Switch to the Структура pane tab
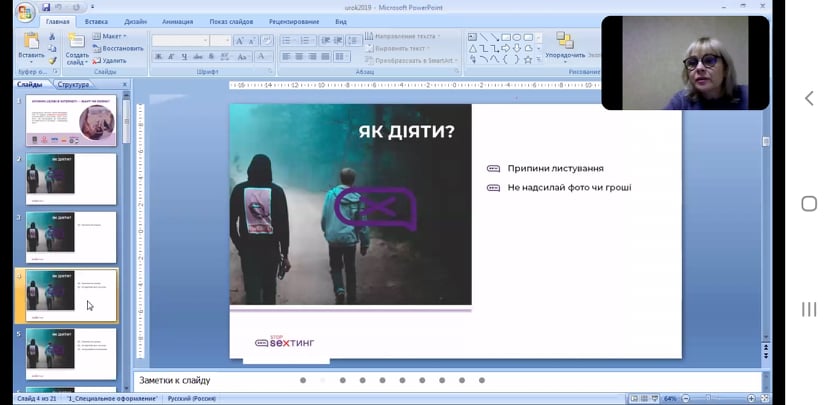 73,85
